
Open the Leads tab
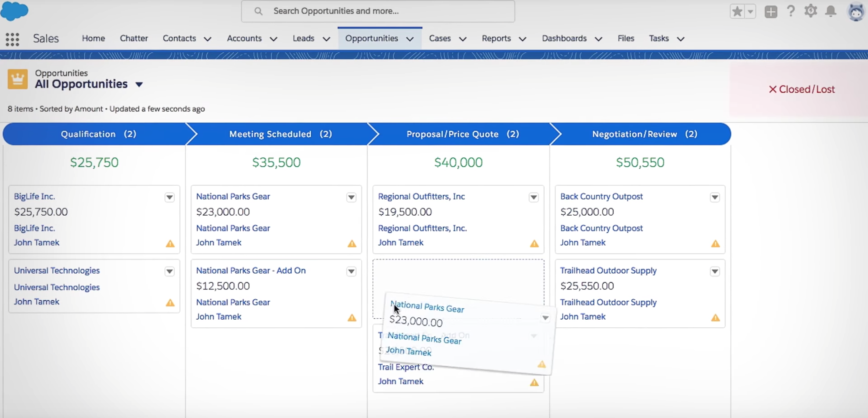click(303, 38)
